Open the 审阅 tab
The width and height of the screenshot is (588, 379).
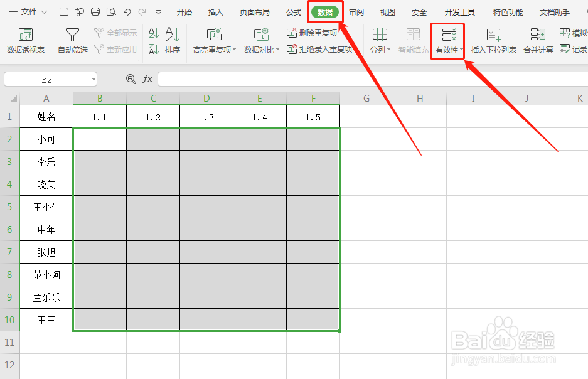pyautogui.click(x=356, y=13)
